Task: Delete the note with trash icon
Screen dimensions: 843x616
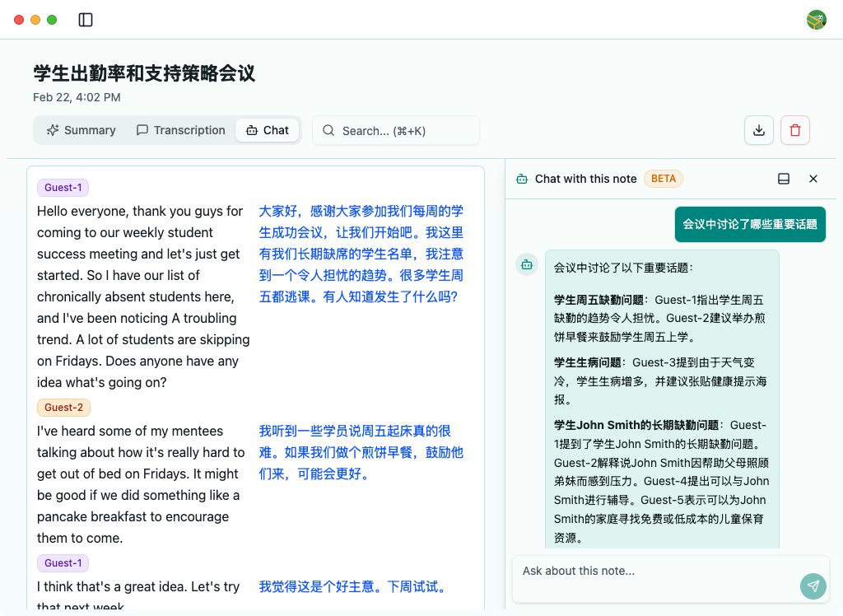Action: (795, 130)
